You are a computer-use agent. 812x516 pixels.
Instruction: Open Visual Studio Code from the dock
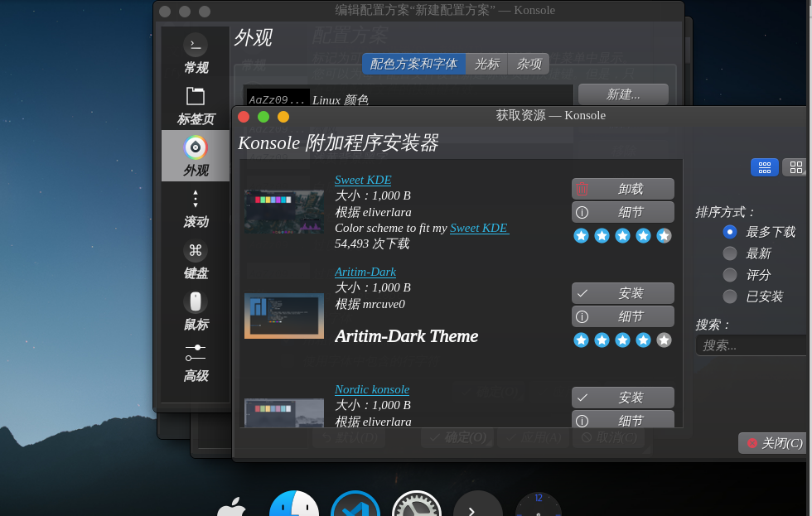click(355, 504)
